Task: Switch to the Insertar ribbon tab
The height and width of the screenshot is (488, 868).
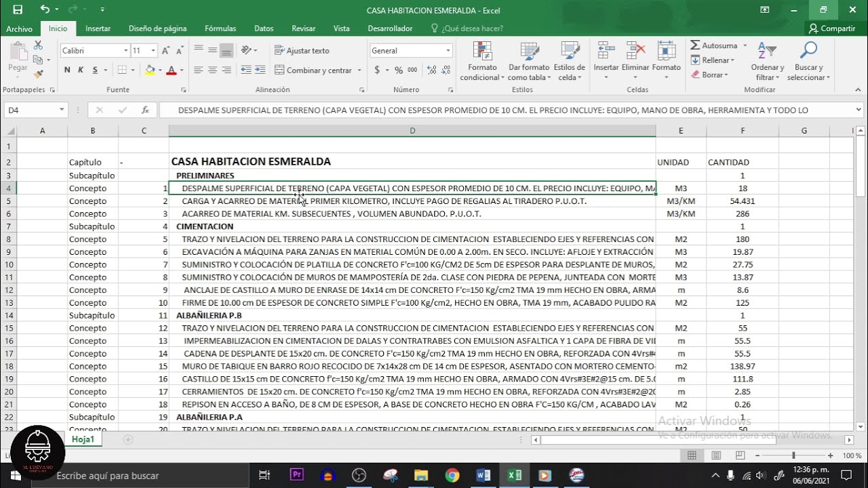Action: click(x=98, y=28)
